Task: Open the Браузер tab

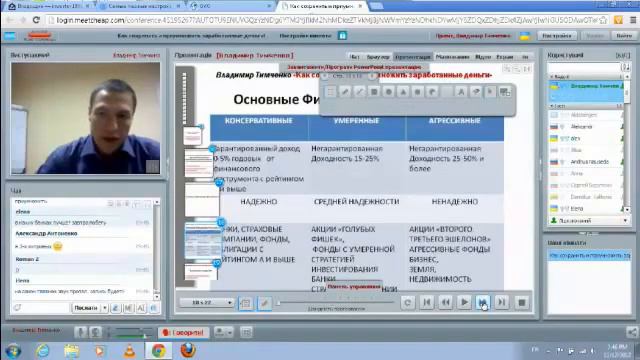Action: (x=378, y=57)
